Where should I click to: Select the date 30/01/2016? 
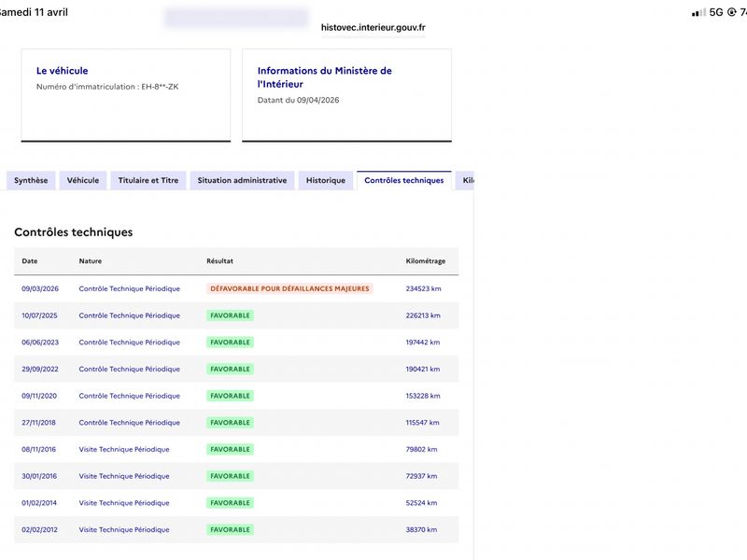click(39, 476)
